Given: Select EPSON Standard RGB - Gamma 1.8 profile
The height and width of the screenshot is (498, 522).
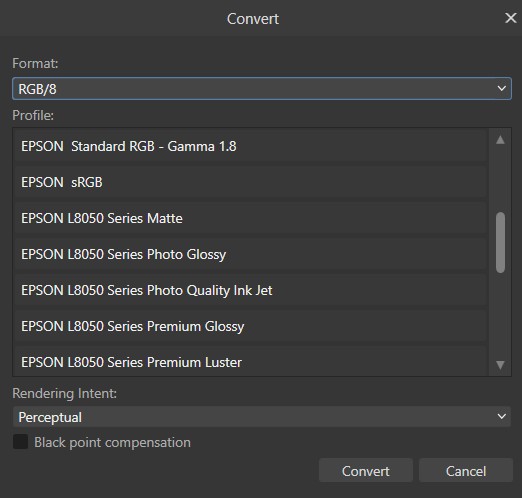Looking at the screenshot, I should click(250, 146).
